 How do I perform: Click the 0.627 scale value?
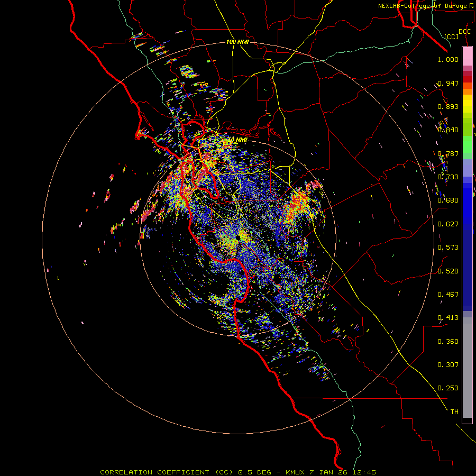(448, 224)
